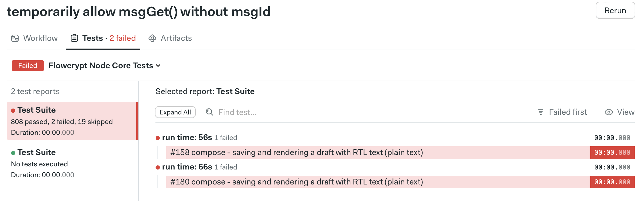The height and width of the screenshot is (201, 644).
Task: Click the Failed first sort icon
Action: click(540, 112)
